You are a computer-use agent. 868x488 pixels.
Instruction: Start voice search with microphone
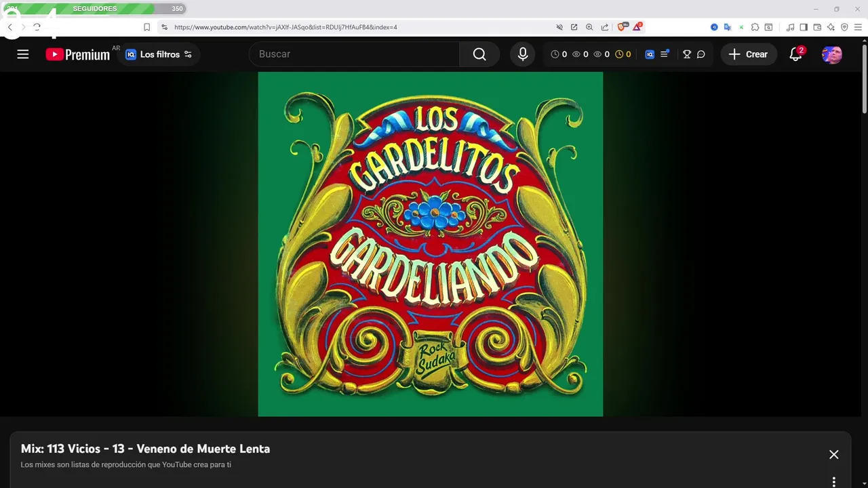[523, 54]
